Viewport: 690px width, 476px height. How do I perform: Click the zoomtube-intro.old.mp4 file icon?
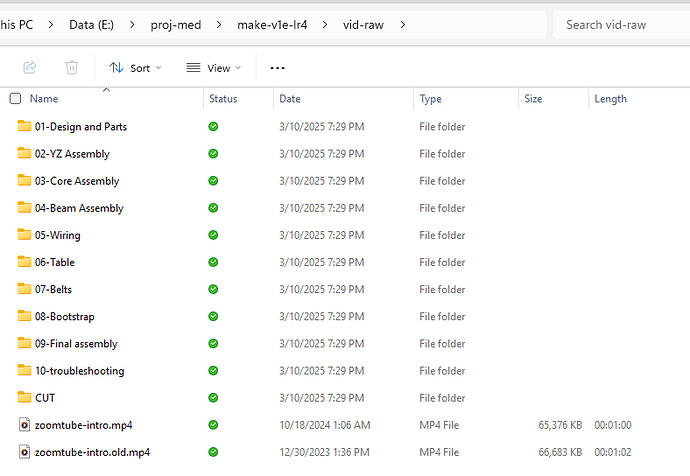[x=25, y=452]
